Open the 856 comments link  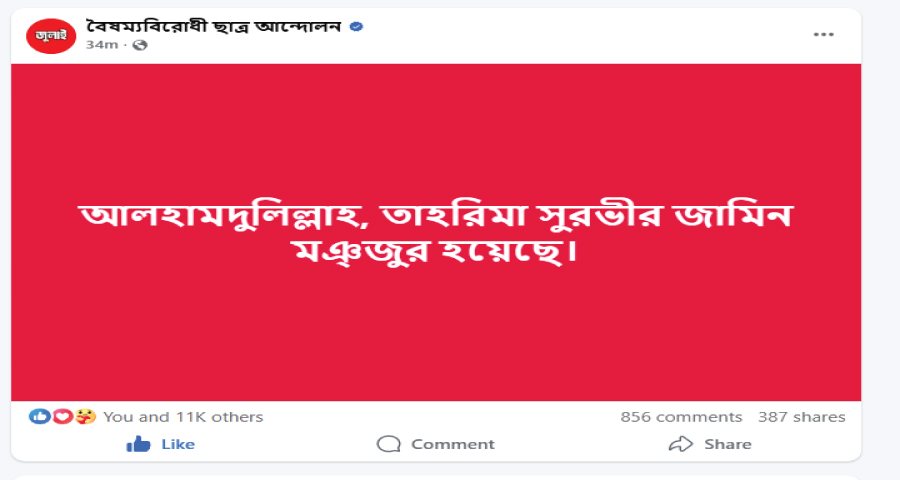point(681,417)
